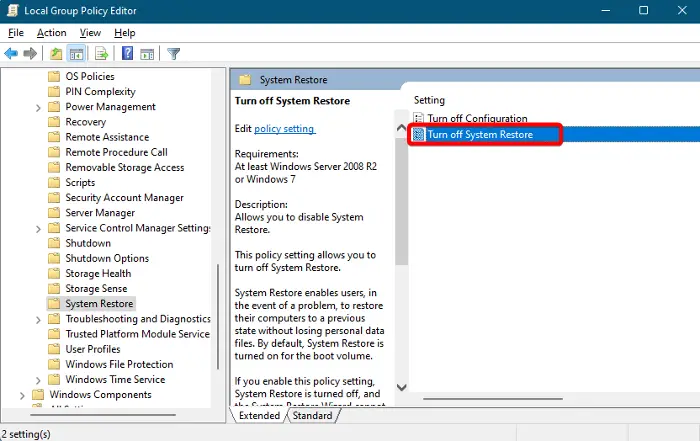The width and height of the screenshot is (700, 441).
Task: Click the Forward arrow toolbar icon
Action: click(30, 54)
